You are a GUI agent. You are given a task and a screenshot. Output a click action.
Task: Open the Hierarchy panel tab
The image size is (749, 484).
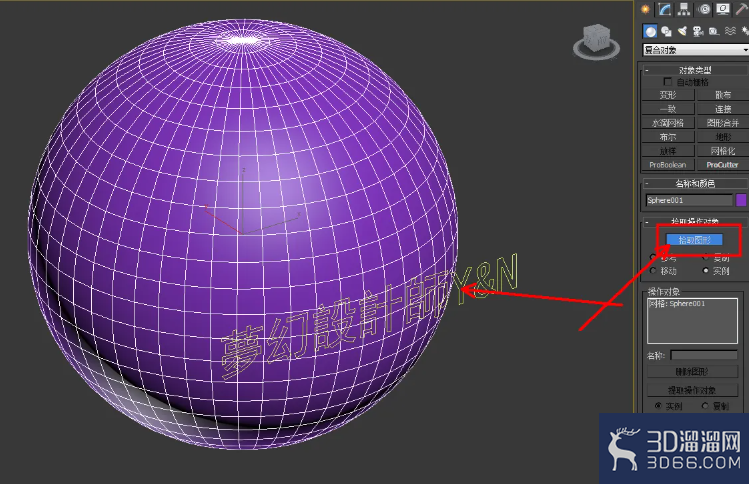tap(684, 9)
